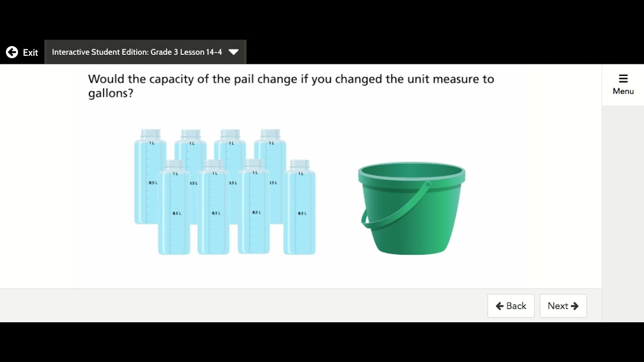Open the hamburger menu icon

tap(623, 78)
